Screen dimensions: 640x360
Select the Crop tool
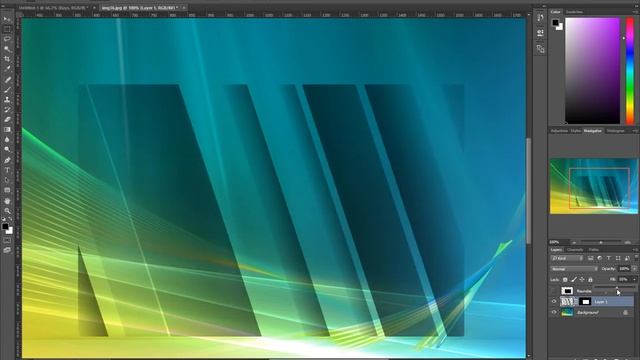(x=7, y=59)
